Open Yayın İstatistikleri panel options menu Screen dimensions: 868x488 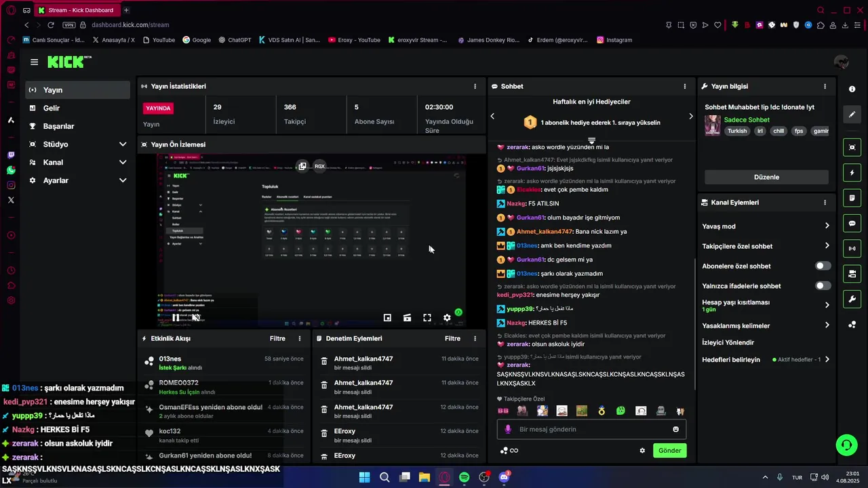tap(475, 86)
